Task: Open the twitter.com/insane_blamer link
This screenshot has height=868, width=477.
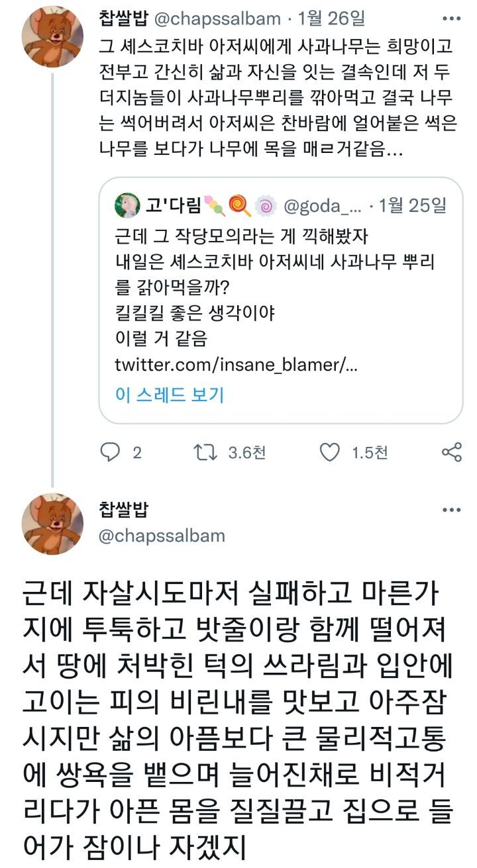Action: (236, 365)
